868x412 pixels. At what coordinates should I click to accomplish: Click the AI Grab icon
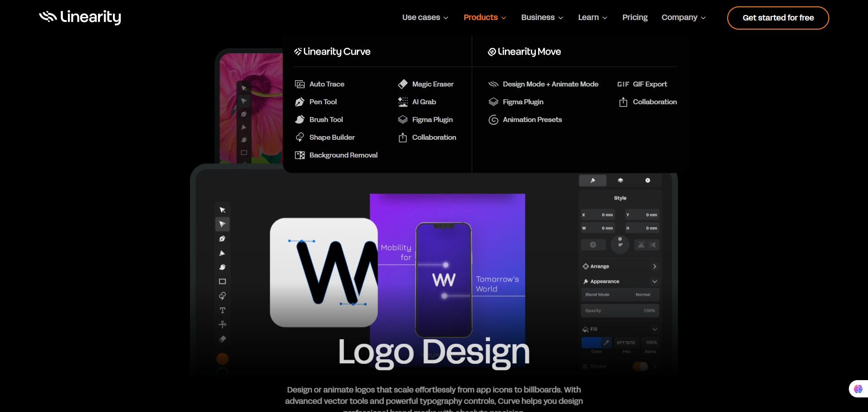click(402, 102)
